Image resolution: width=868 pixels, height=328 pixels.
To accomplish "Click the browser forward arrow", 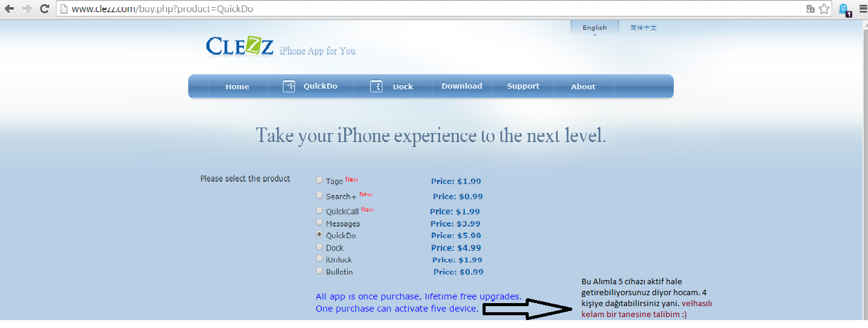I will click(x=27, y=9).
